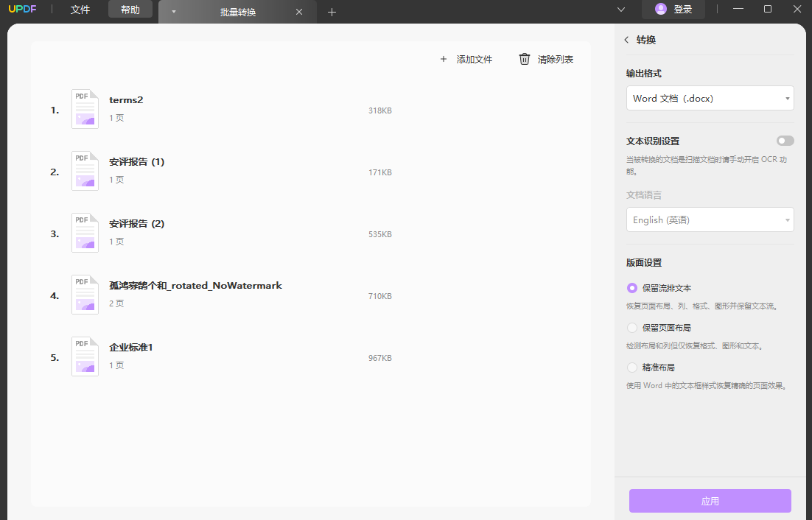Click the 安评报告 (1) PDF file icon

click(x=84, y=170)
